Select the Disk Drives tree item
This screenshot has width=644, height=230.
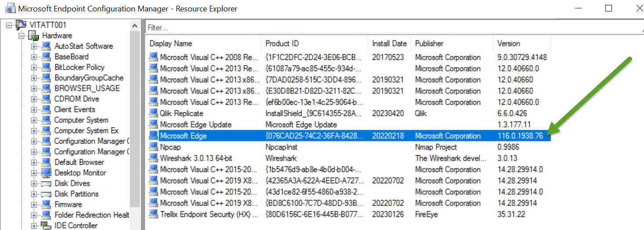pyautogui.click(x=72, y=183)
